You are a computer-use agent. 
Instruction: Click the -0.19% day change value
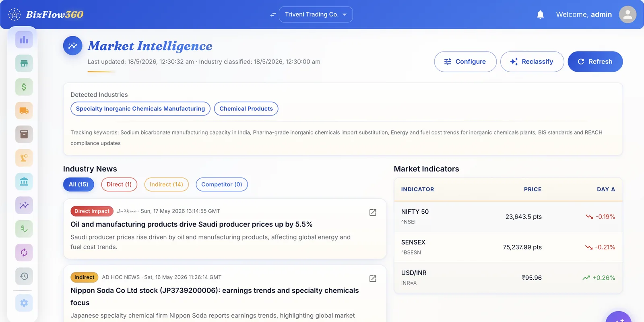[x=605, y=217]
